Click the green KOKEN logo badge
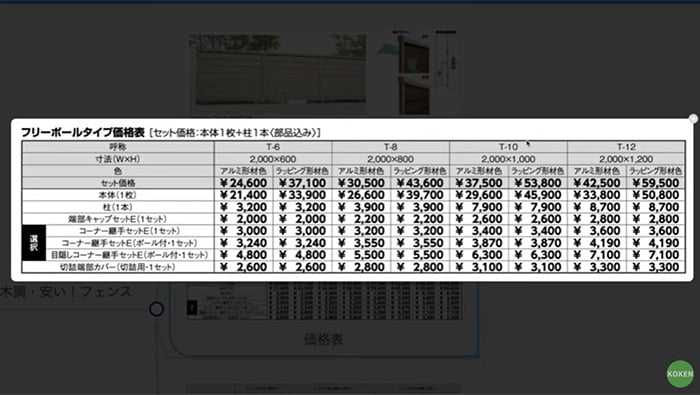The height and width of the screenshot is (395, 700). (x=680, y=374)
